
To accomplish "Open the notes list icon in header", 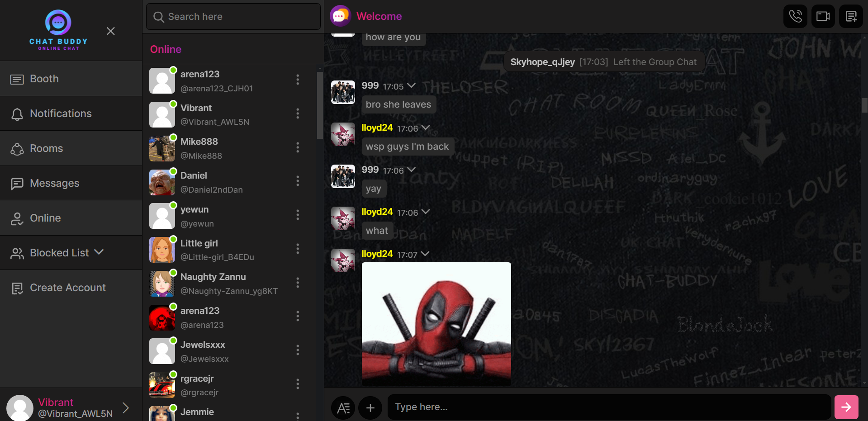I will [851, 16].
